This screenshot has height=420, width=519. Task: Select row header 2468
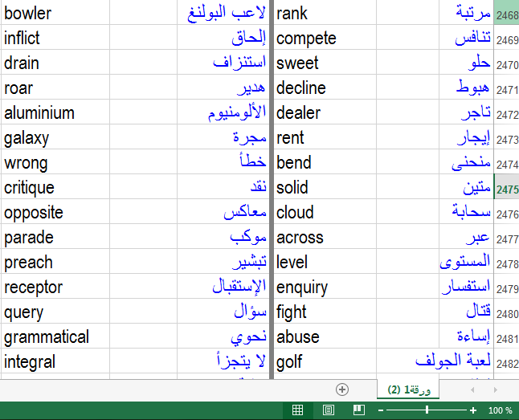(506, 12)
